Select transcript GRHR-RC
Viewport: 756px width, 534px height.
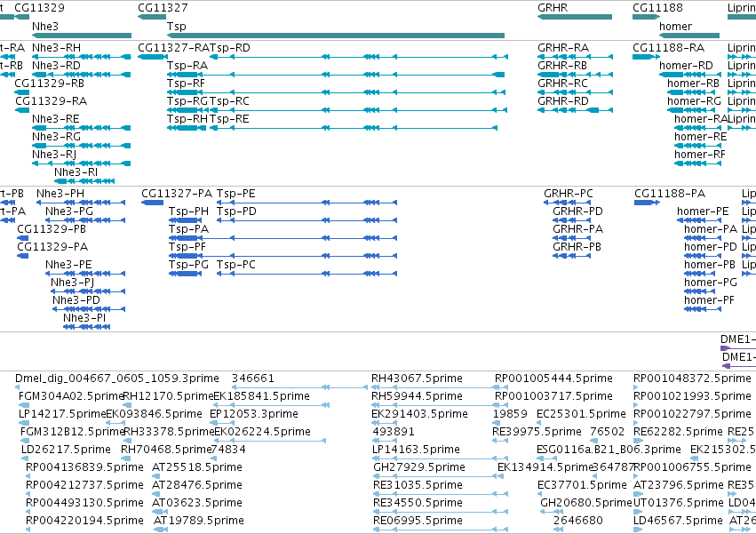(575, 92)
